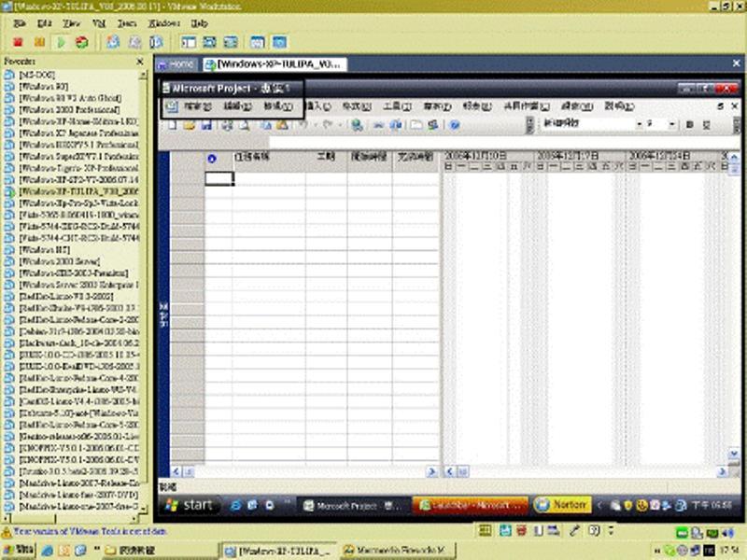Click the blue Help icon in Project toolbar

[x=455, y=125]
